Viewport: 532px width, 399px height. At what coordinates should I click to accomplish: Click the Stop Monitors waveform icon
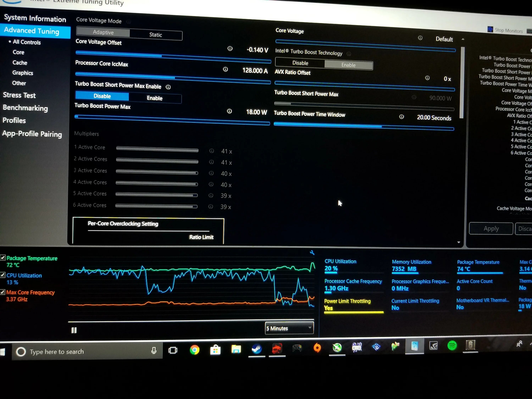click(x=490, y=29)
